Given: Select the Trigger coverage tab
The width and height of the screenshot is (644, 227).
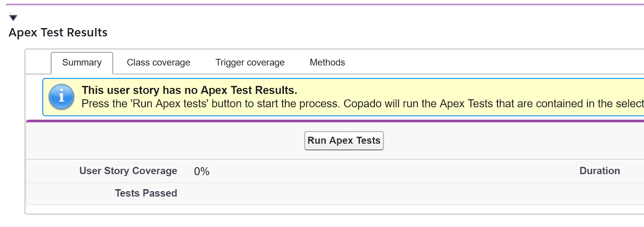Looking at the screenshot, I should (x=250, y=63).
